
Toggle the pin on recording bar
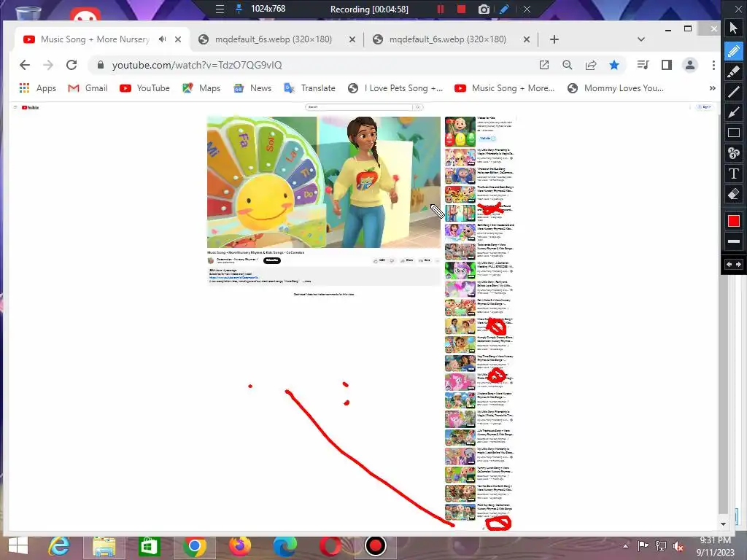tap(239, 9)
